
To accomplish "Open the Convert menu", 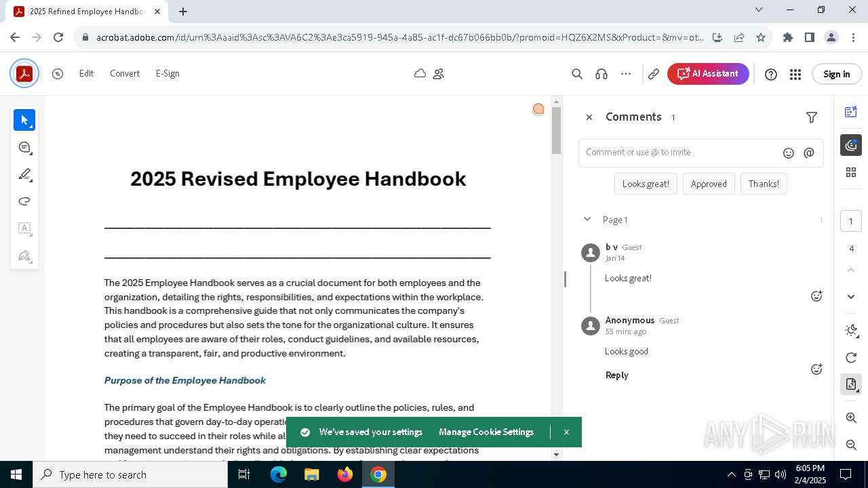I will (125, 74).
